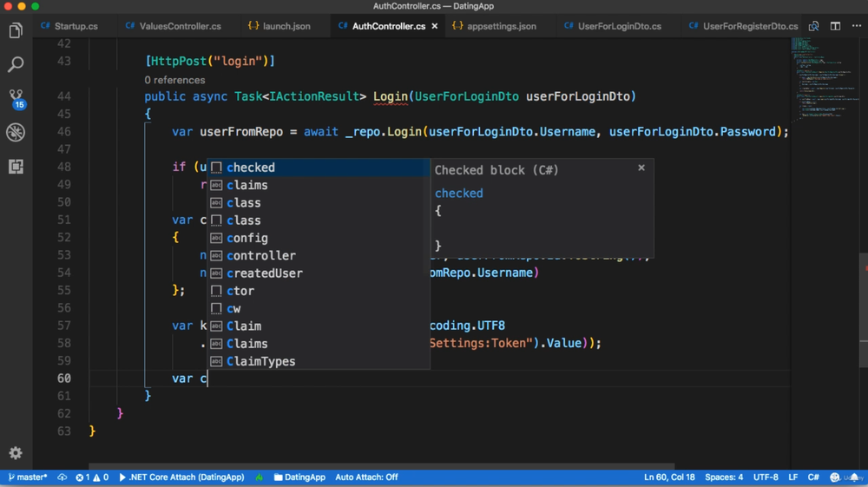This screenshot has width=868, height=487.
Task: Select 'class' snippet suggestion
Action: click(319, 220)
